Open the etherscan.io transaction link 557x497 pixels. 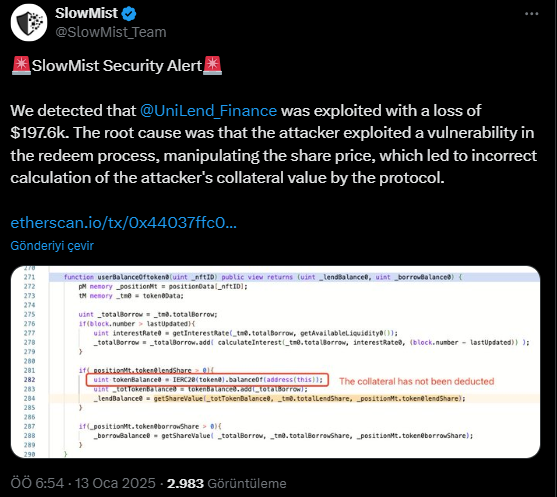point(124,223)
